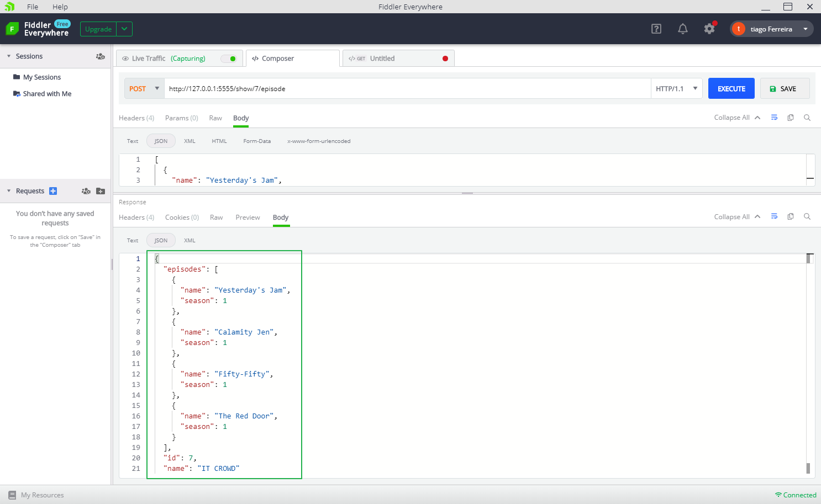The image size is (821, 504).
Task: Search within the response body
Action: coord(807,216)
